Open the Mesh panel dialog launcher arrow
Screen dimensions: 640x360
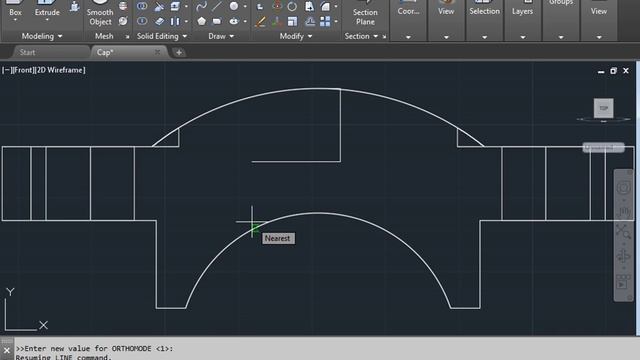(127, 37)
